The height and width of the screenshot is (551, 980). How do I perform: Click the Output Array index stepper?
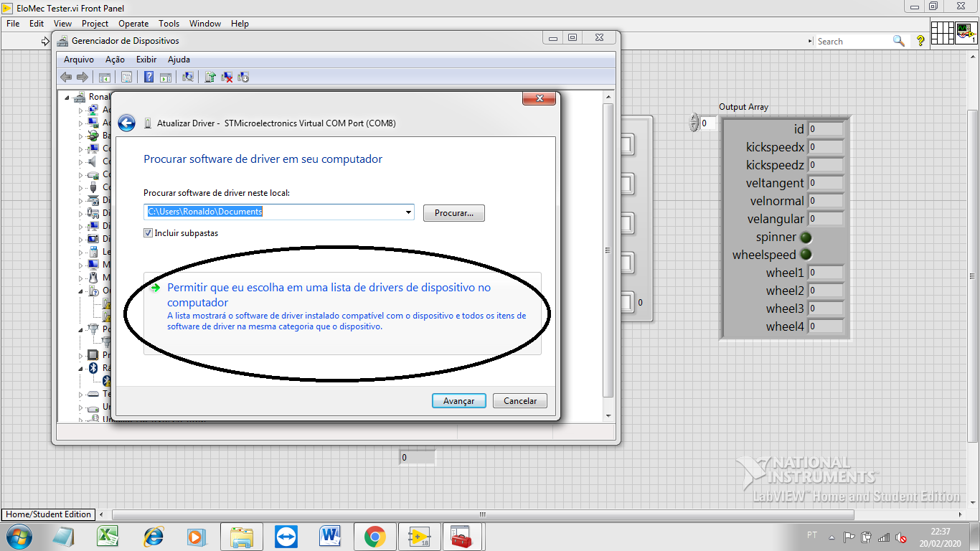(694, 123)
